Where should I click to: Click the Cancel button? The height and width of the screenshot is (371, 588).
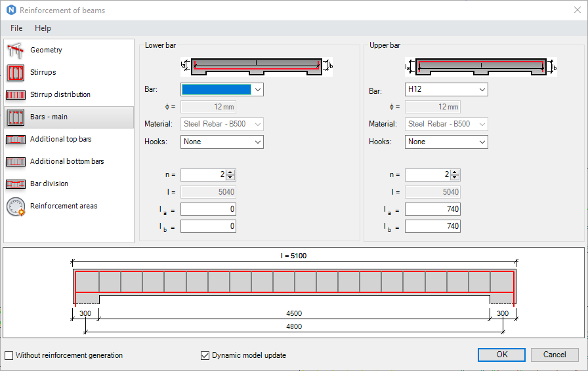555,355
